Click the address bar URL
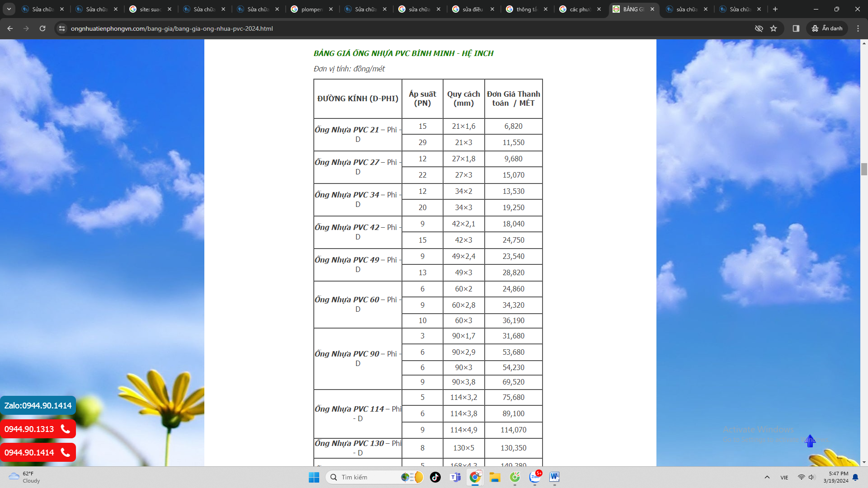This screenshot has width=868, height=488. coord(172,28)
